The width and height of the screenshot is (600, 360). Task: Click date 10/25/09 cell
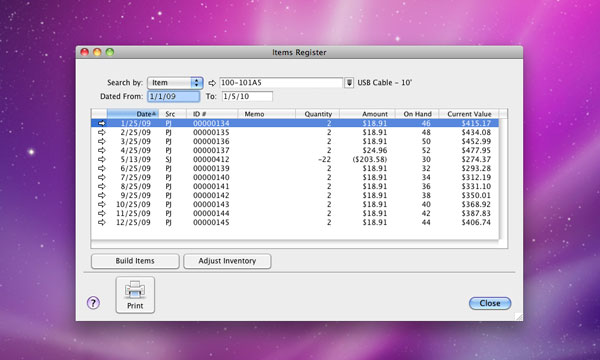133,204
